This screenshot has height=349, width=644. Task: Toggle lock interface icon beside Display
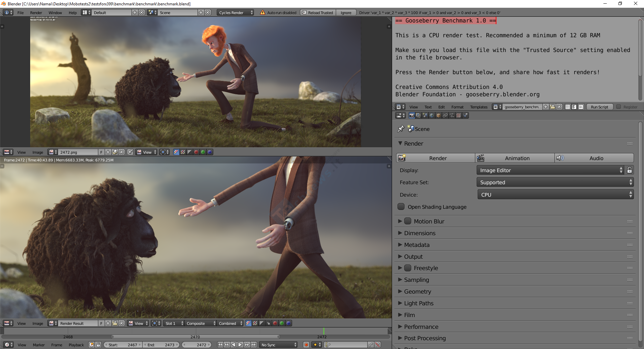point(630,170)
